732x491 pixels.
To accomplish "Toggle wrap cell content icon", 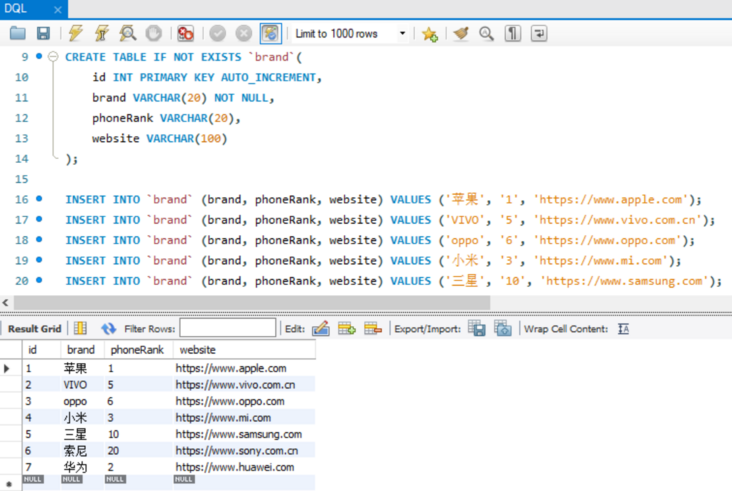I will (x=624, y=328).
